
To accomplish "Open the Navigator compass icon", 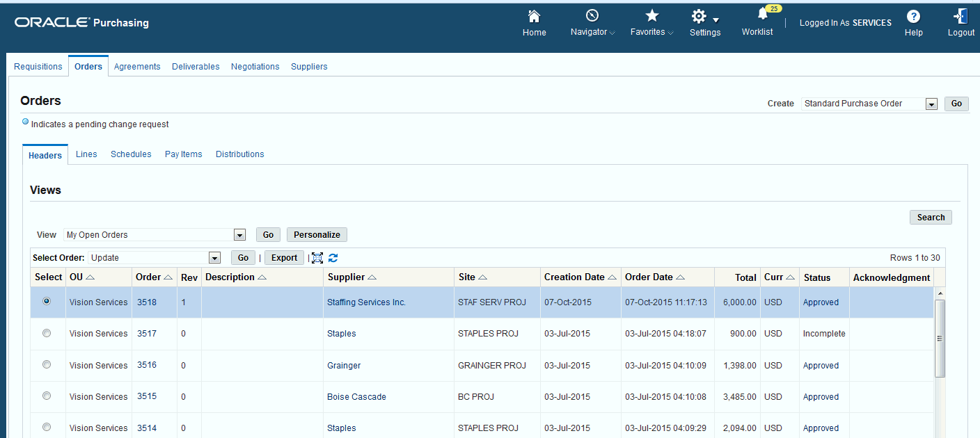I will (592, 16).
